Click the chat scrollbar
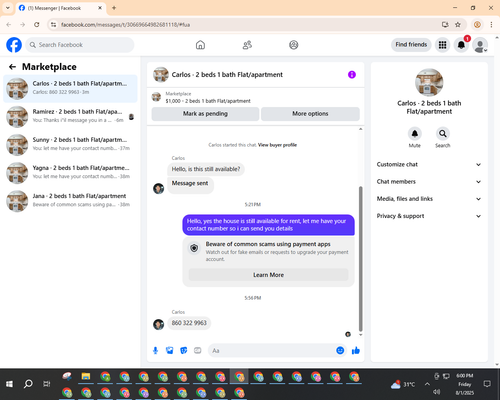 [360, 258]
